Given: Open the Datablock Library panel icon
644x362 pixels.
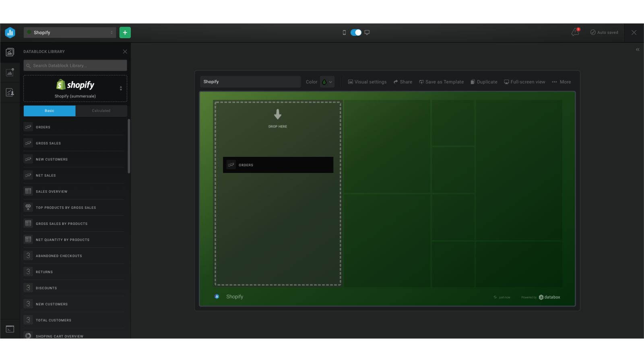Looking at the screenshot, I should (10, 52).
